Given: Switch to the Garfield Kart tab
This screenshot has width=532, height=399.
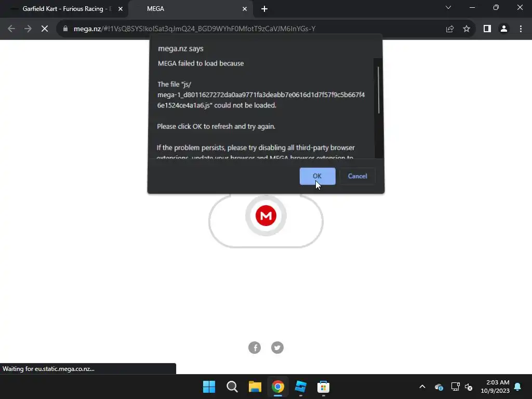Looking at the screenshot, I should [63, 9].
